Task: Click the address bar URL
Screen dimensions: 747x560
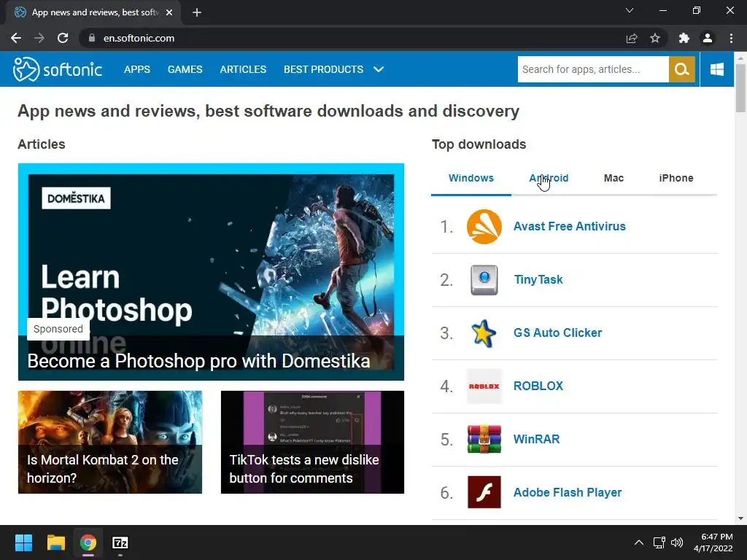Action: click(139, 38)
